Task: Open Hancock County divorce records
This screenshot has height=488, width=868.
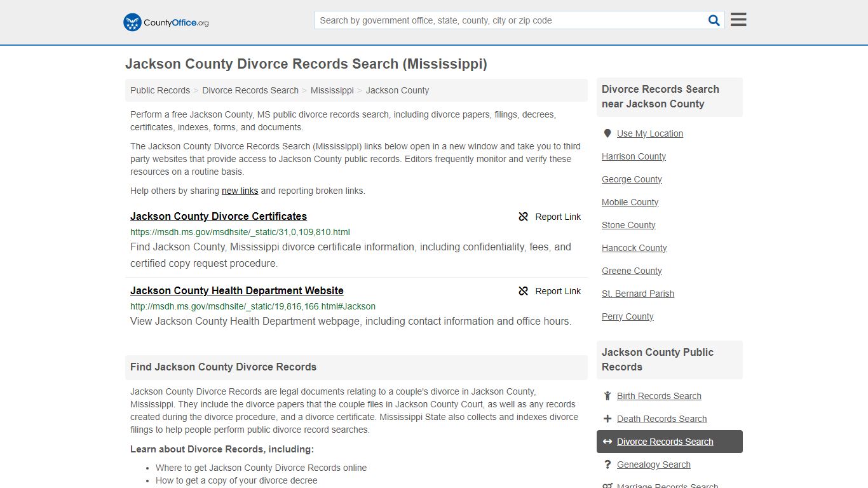Action: 634,248
